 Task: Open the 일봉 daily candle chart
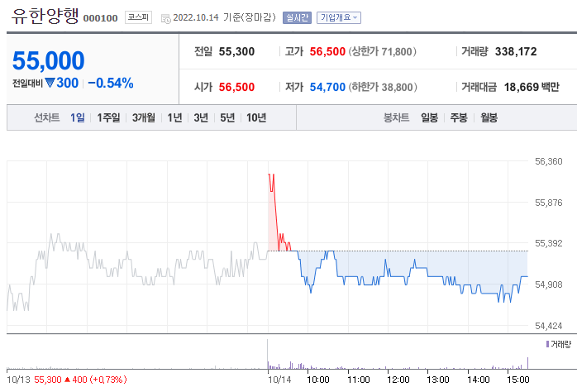pos(429,117)
